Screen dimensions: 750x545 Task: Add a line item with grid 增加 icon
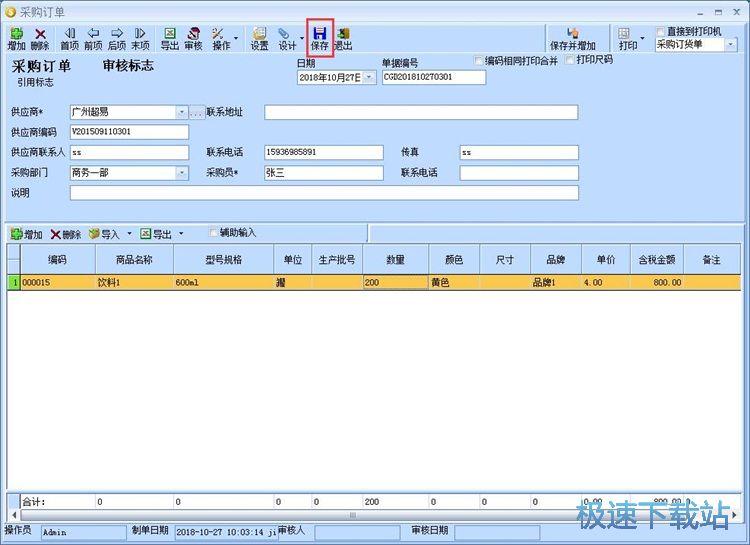click(26, 234)
